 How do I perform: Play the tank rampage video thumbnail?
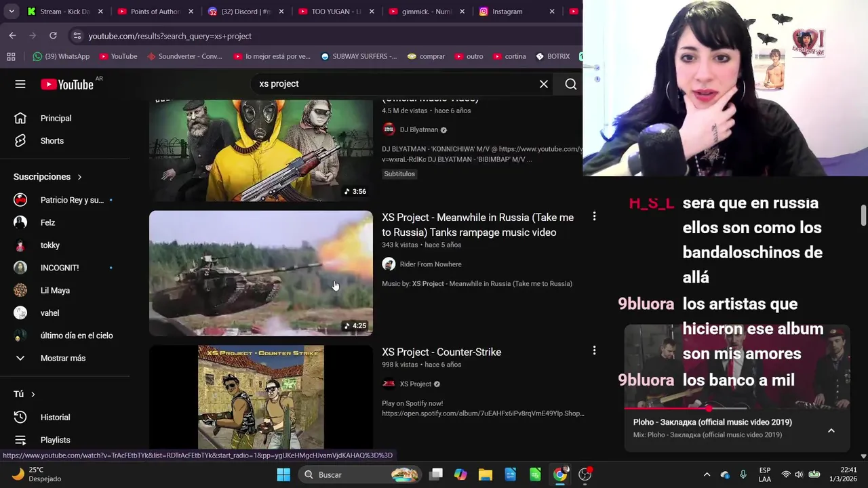click(261, 273)
